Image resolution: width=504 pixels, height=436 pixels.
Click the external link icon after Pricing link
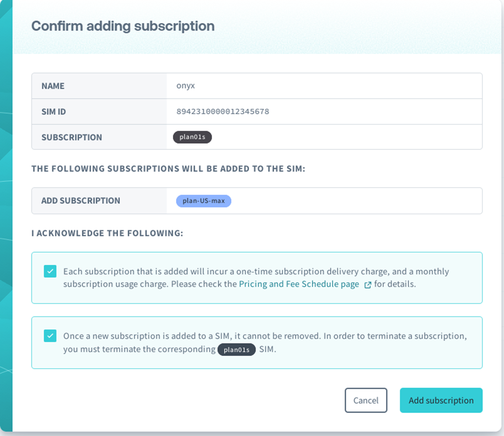(368, 285)
